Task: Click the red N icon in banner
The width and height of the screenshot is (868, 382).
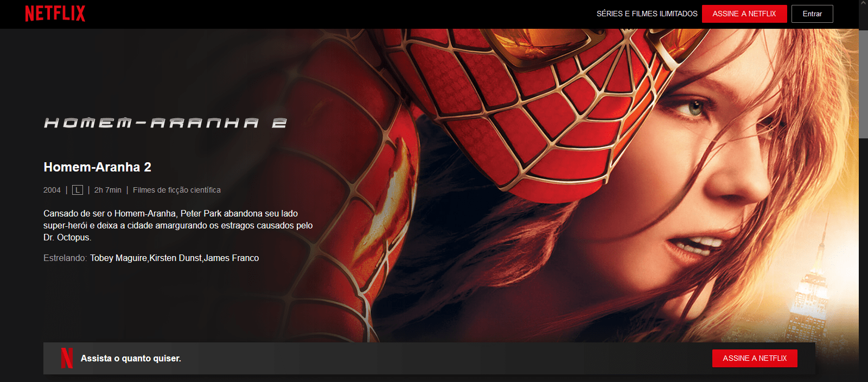Action: click(67, 358)
